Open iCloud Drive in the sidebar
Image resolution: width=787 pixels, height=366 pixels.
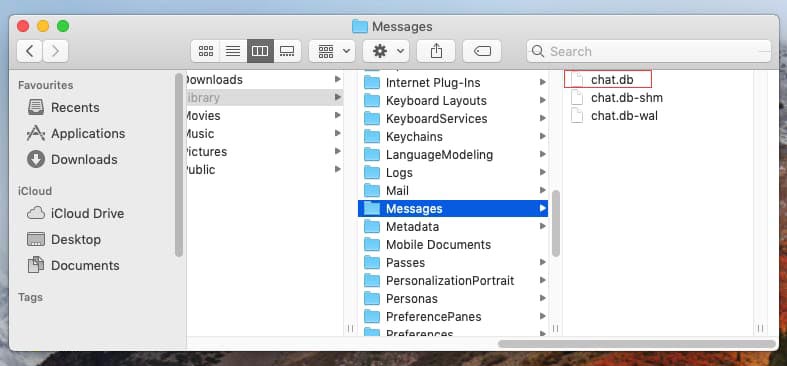pos(75,213)
